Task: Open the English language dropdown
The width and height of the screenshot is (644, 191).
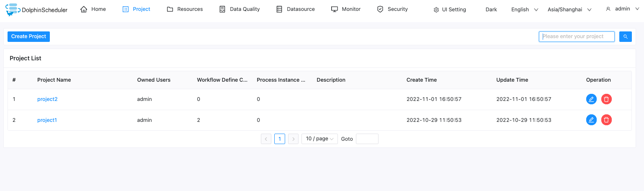Action: click(x=525, y=10)
